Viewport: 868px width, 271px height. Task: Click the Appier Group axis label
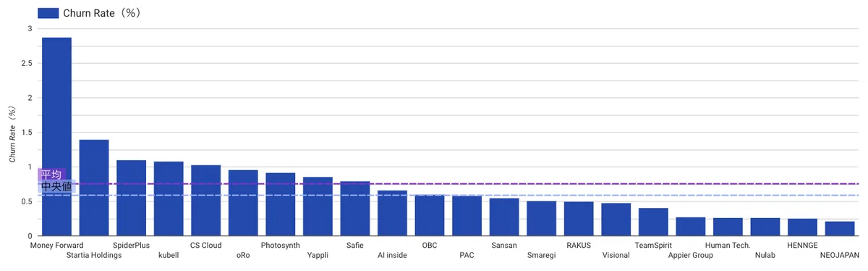[x=690, y=255]
